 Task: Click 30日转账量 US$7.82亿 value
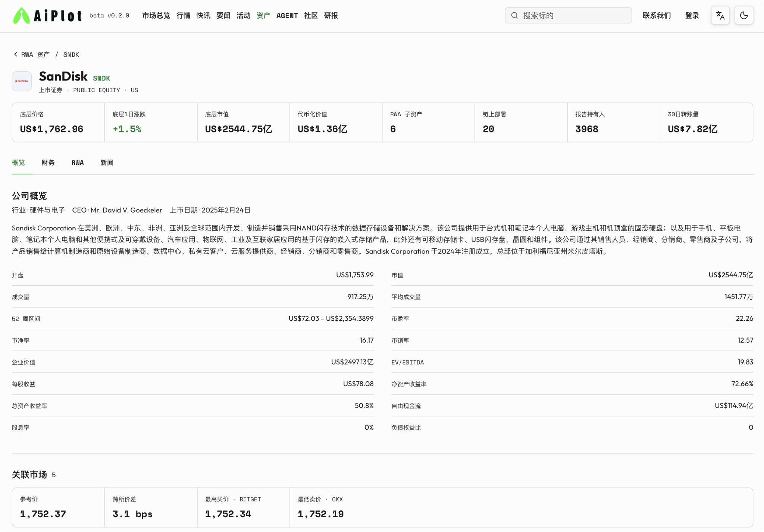[x=692, y=129]
